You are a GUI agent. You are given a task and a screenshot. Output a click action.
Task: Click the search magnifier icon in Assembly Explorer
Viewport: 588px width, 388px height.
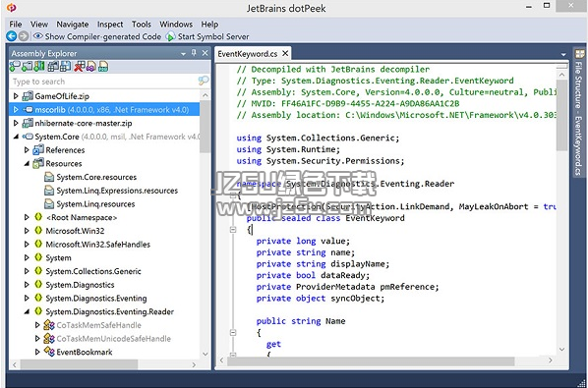(204, 81)
